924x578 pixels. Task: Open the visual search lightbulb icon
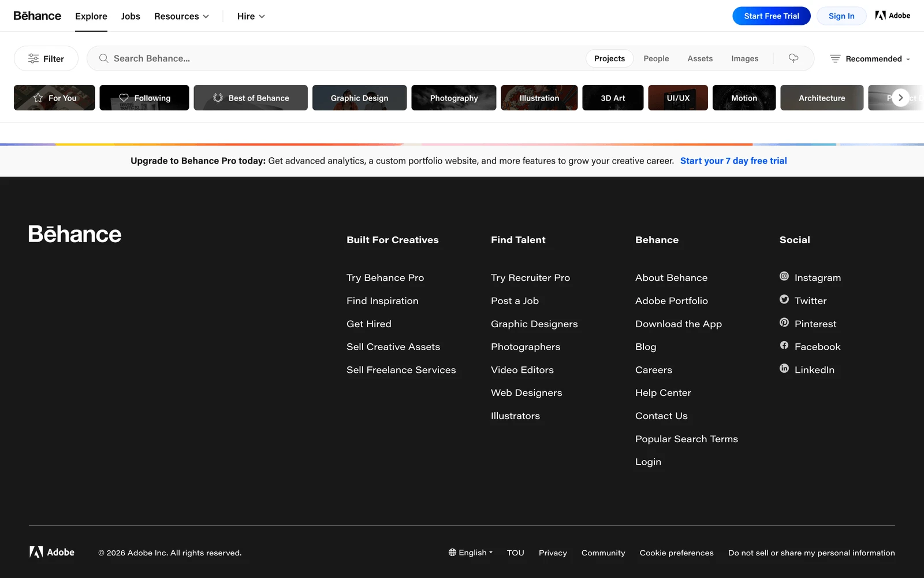click(793, 58)
